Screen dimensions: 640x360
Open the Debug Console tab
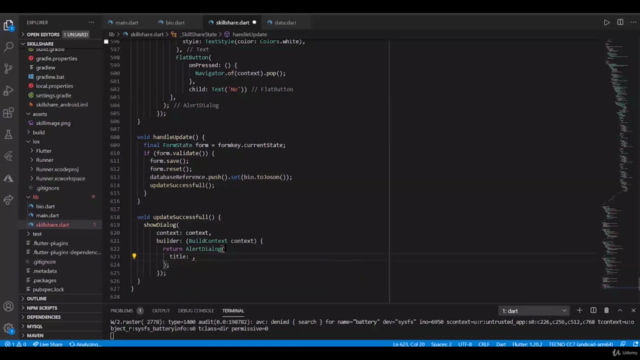(x=196, y=311)
